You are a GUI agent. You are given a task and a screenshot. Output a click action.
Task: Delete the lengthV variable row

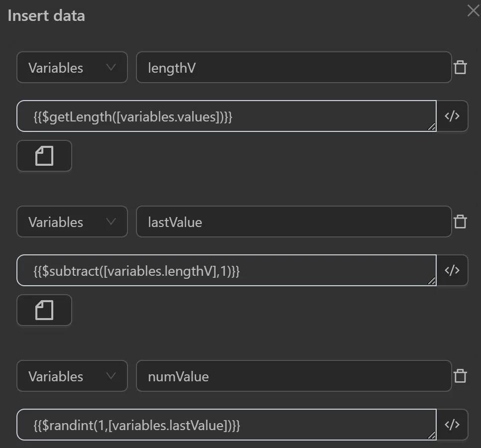click(460, 67)
